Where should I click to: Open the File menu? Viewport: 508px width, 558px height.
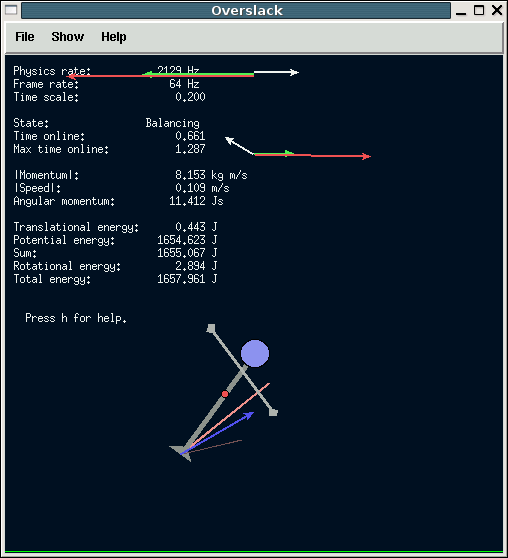25,37
